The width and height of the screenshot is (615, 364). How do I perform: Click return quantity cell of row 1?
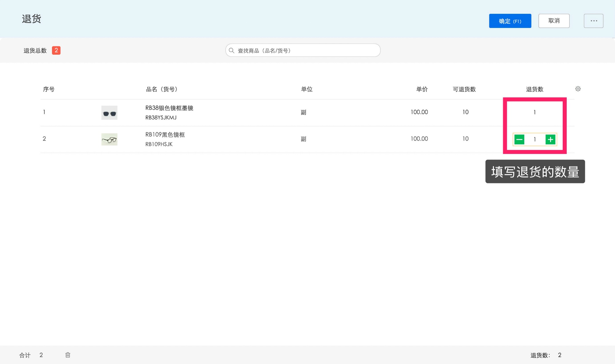(x=534, y=112)
